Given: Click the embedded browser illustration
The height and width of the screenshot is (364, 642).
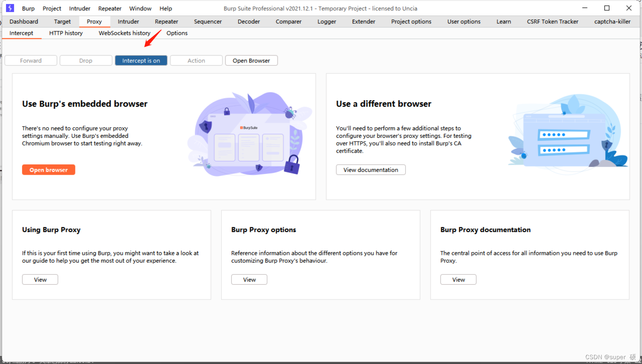Looking at the screenshot, I should 250,134.
